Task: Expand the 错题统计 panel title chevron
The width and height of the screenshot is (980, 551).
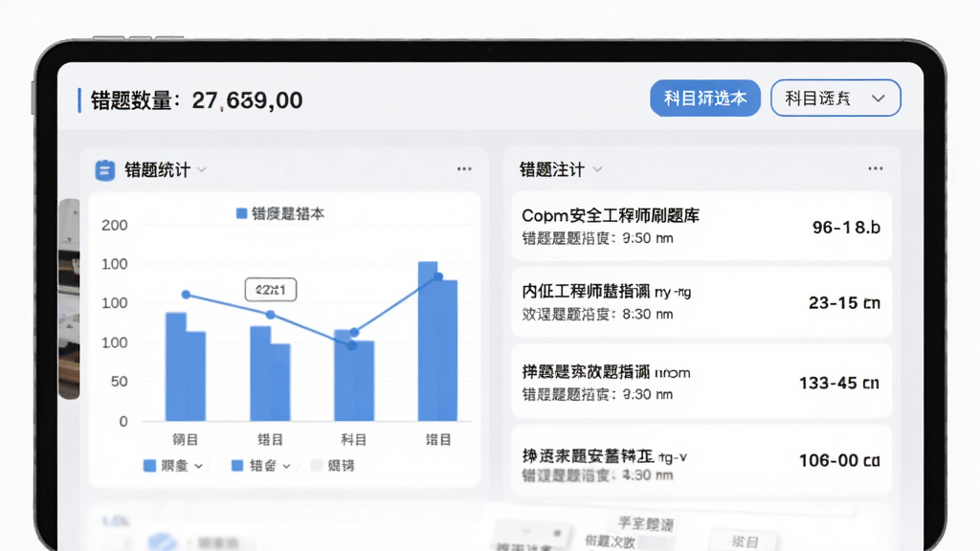Action: (x=201, y=169)
